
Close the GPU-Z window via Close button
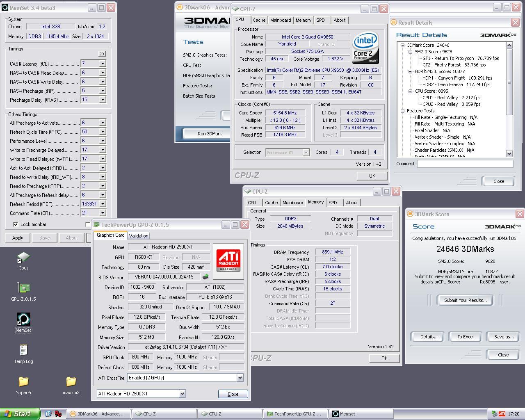click(x=233, y=394)
